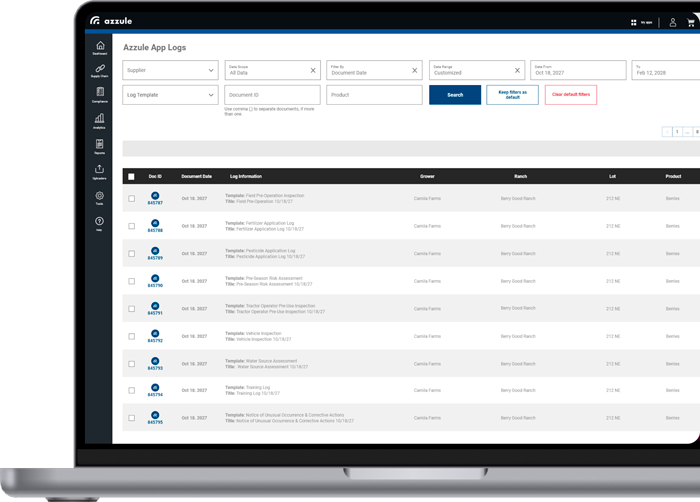Click the Search button
Viewport: 700px width, 502px height.
[455, 95]
